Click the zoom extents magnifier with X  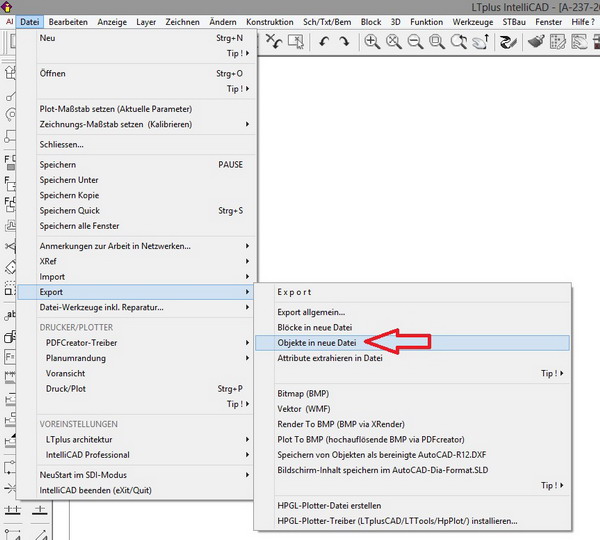(393, 41)
